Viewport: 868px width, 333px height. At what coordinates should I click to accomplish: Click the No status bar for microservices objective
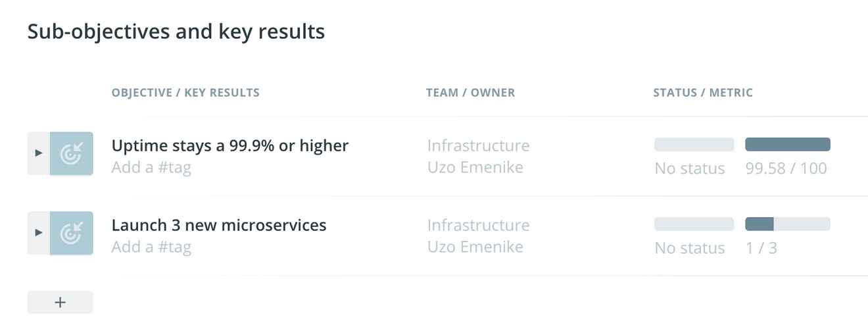pos(694,224)
